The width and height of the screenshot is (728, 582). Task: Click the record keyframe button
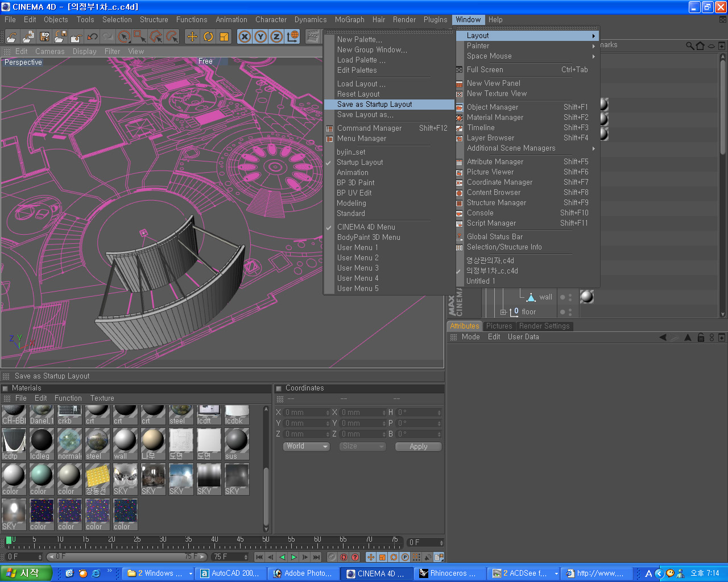click(332, 557)
